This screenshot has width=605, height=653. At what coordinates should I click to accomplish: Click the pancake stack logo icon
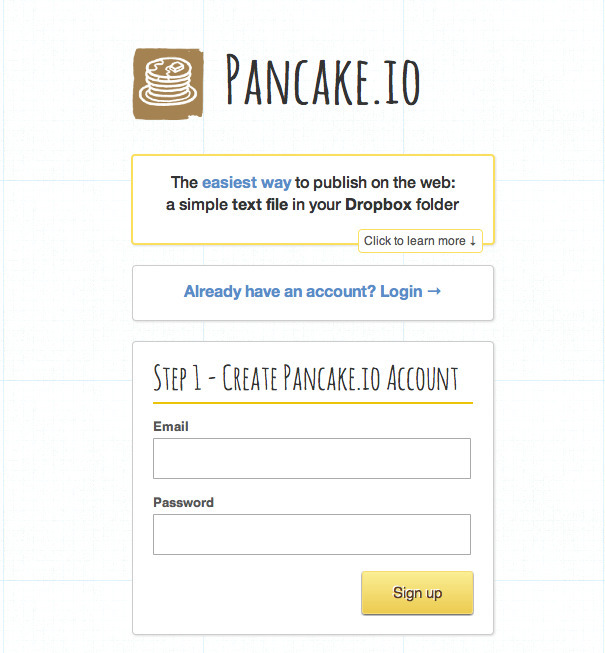168,84
